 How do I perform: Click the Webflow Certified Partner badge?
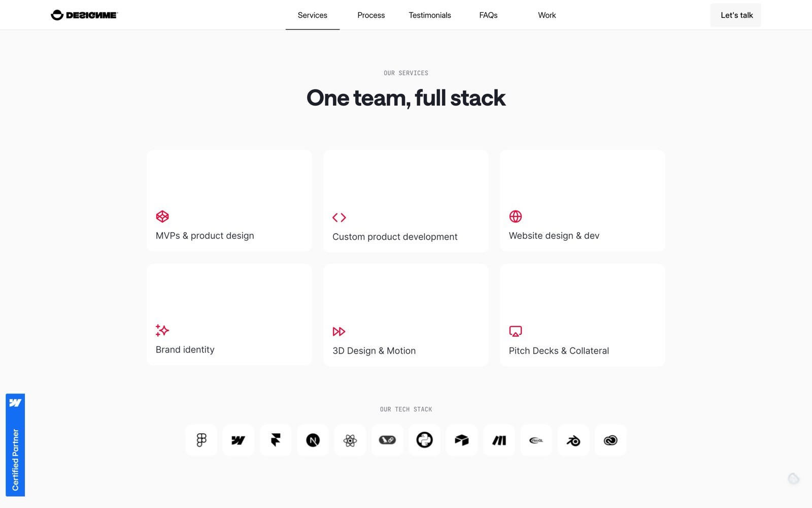tap(15, 445)
